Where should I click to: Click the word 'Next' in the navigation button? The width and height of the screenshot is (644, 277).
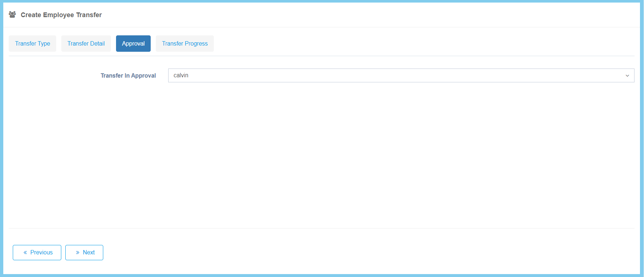[89, 253]
